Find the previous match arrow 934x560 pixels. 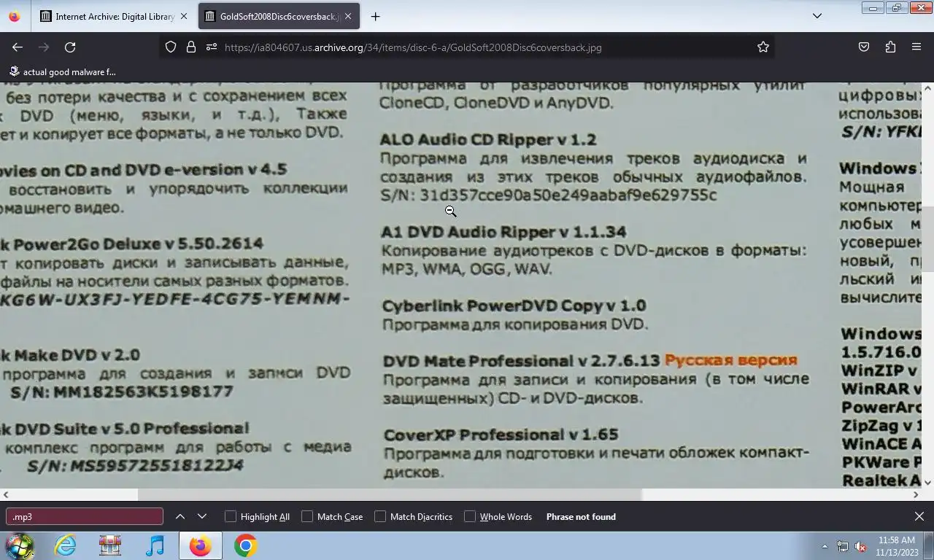[x=180, y=517]
